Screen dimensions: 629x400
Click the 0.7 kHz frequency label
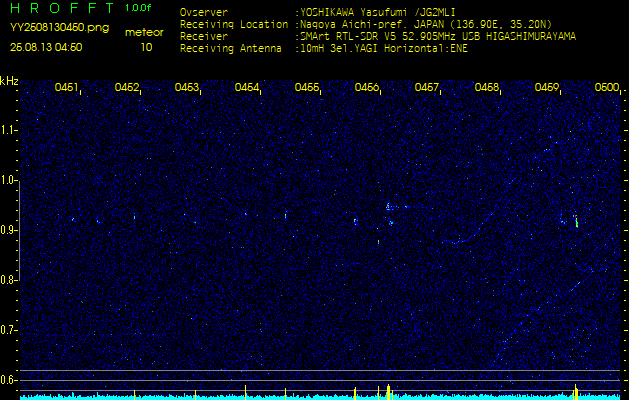(x=7, y=330)
